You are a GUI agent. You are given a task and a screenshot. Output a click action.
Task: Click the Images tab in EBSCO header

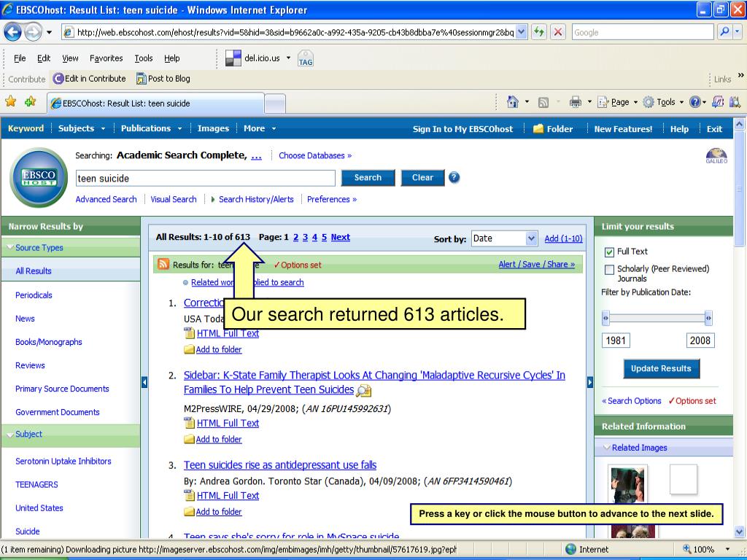(213, 128)
